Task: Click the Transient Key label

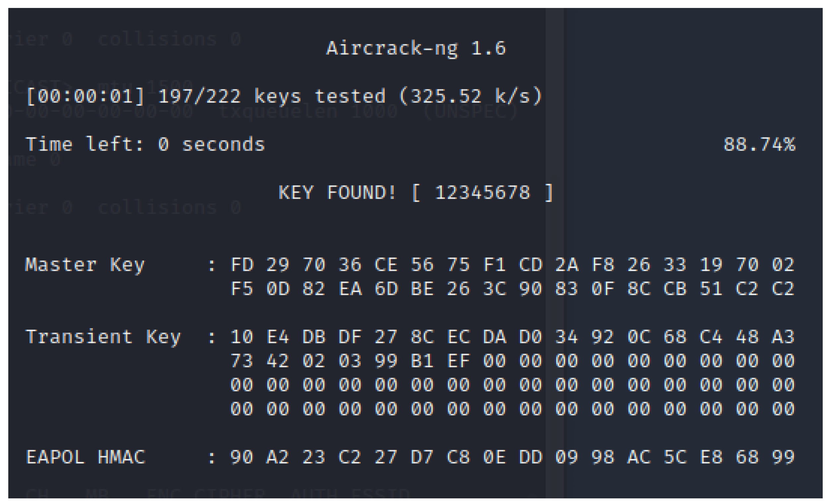Action: tap(103, 337)
